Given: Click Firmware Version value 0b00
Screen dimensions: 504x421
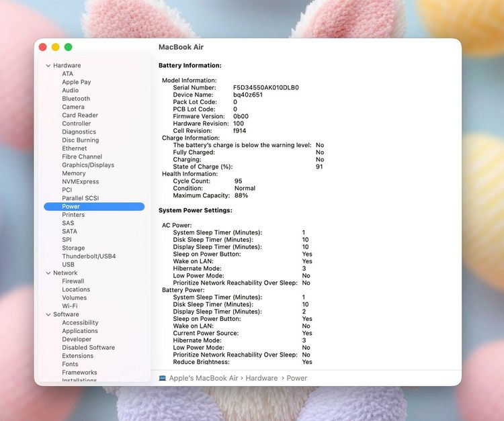Looking at the screenshot, I should pyautogui.click(x=241, y=116).
